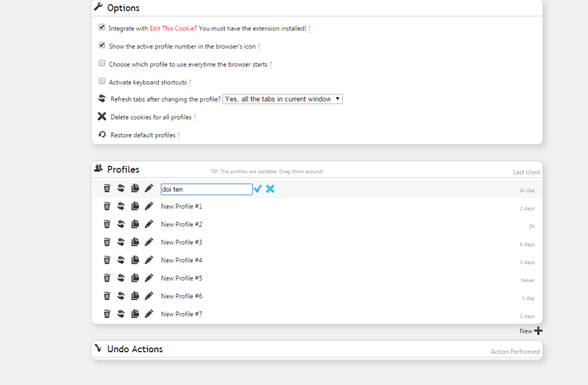588x385 pixels.
Task: Select the New Profile #5 row name
Action: coord(181,278)
